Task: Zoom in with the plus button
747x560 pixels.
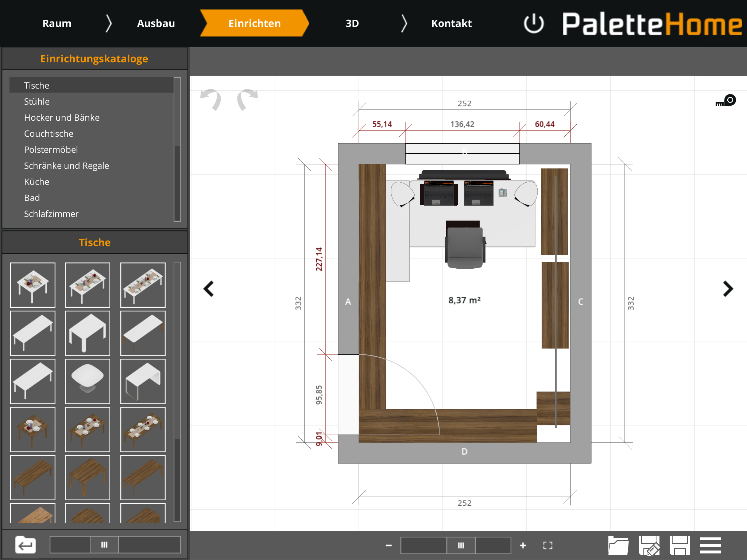Action: (x=523, y=545)
